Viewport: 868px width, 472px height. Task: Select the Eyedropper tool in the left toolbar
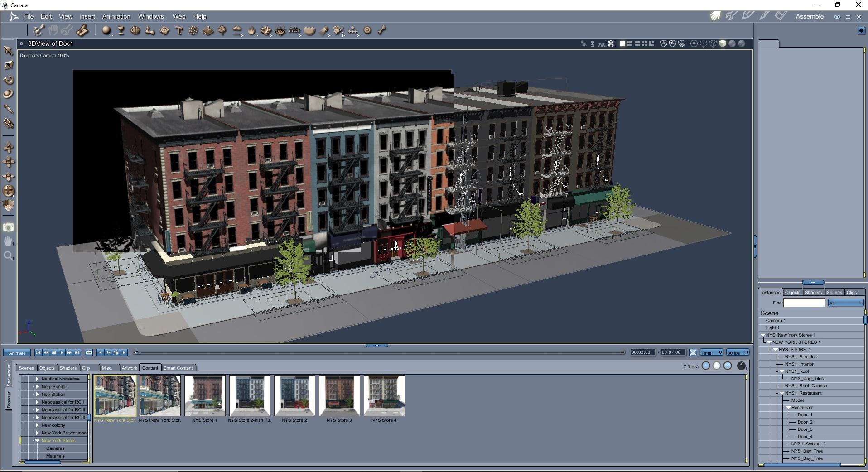(8, 109)
